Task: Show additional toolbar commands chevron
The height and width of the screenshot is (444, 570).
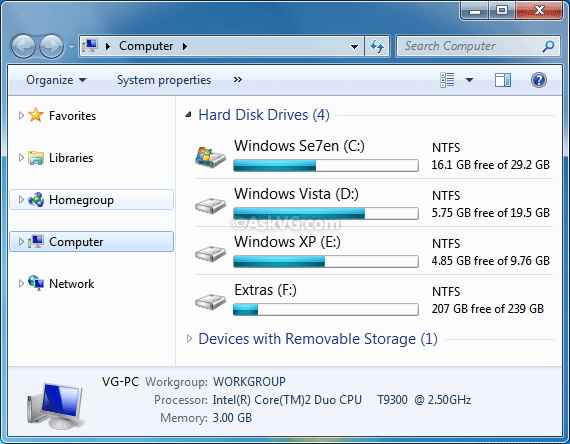Action: pyautogui.click(x=238, y=80)
